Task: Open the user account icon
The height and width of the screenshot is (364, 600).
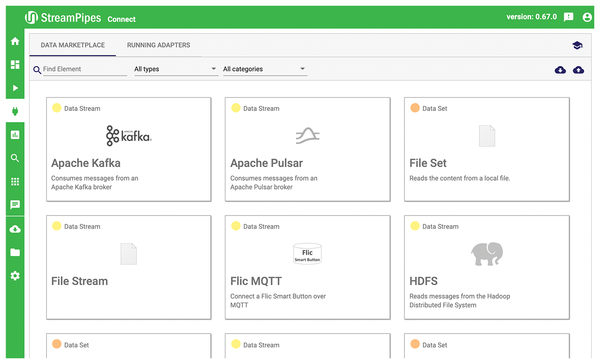Action: click(587, 17)
